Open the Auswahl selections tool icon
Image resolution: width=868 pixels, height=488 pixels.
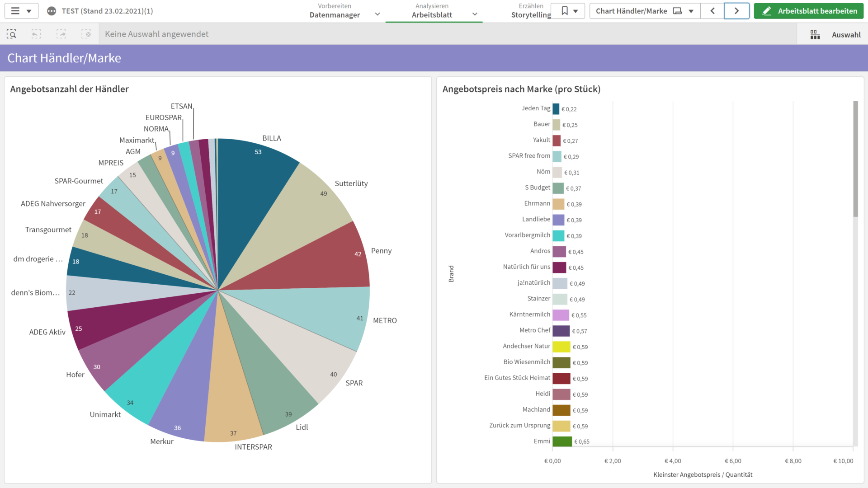[x=815, y=35]
